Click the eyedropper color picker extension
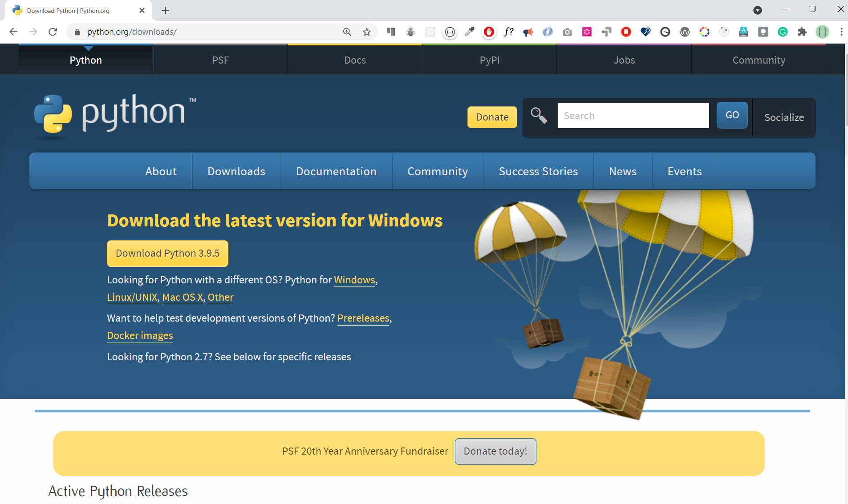The width and height of the screenshot is (848, 504). [470, 32]
